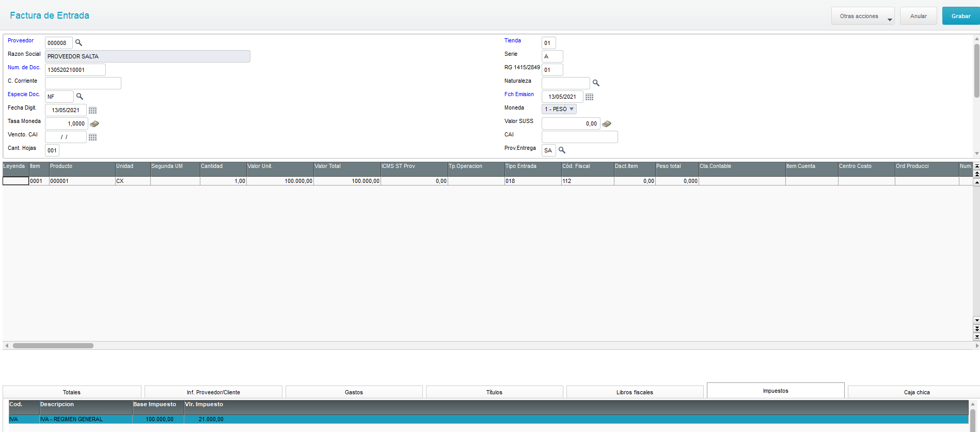Open the Gastos tab

354,392
